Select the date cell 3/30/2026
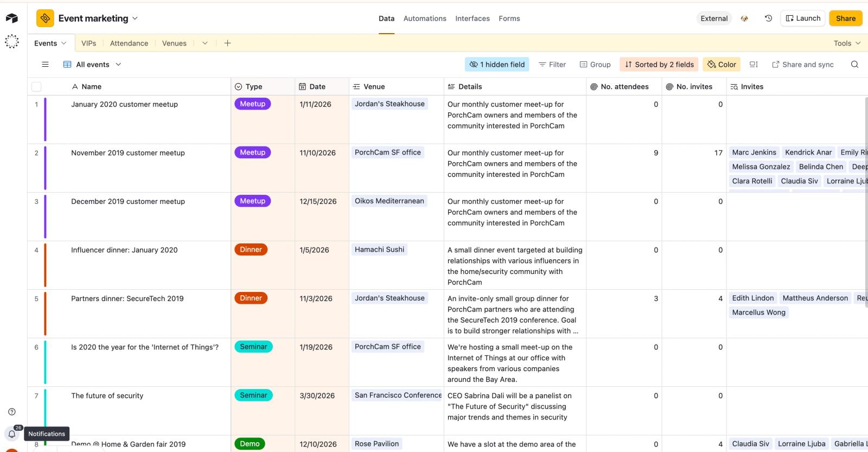Image resolution: width=868 pixels, height=452 pixels. [x=322, y=411]
